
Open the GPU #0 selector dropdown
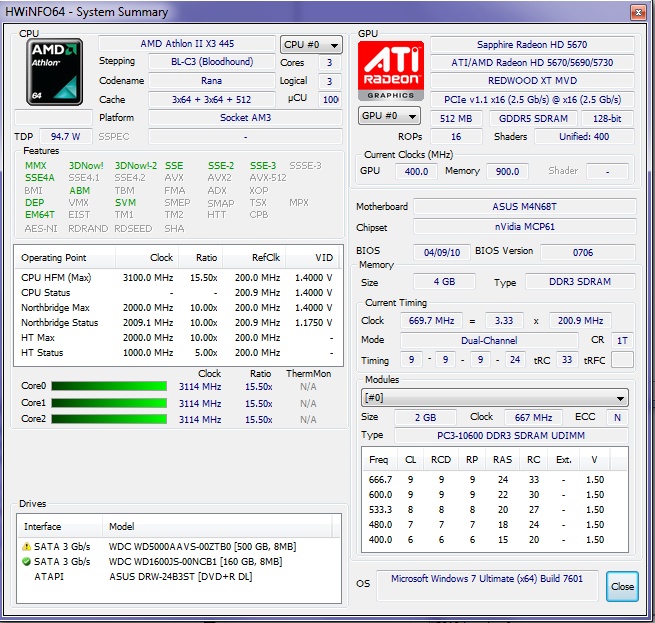point(389,116)
